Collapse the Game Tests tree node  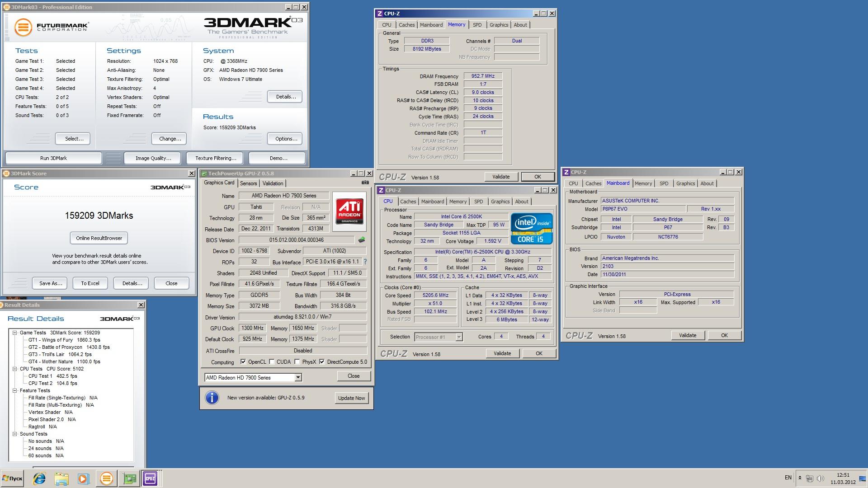(x=14, y=333)
